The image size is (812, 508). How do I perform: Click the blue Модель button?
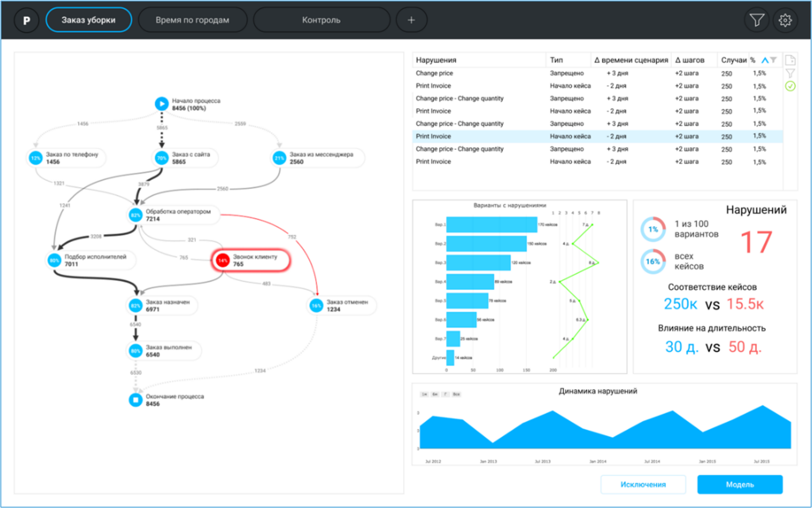coord(739,484)
